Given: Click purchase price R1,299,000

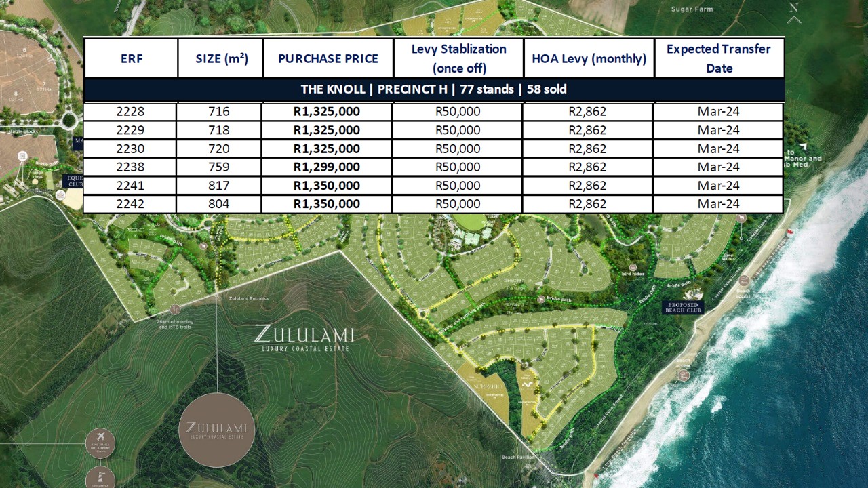Looking at the screenshot, I should tap(327, 167).
